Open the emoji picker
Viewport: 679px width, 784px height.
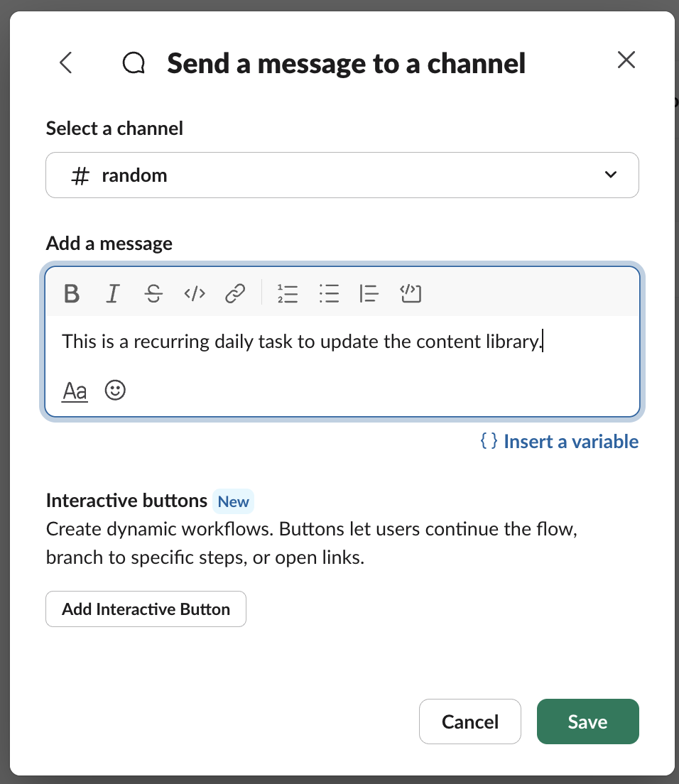click(x=115, y=390)
